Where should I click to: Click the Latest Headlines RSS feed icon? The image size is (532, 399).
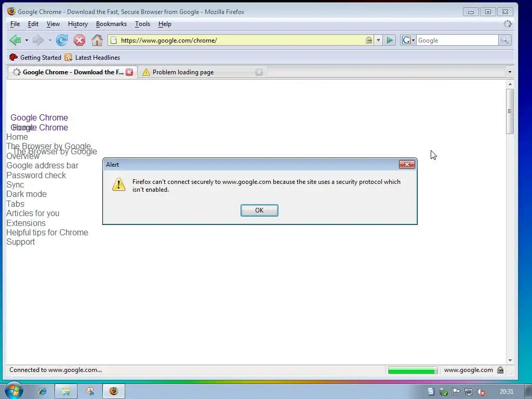point(68,57)
